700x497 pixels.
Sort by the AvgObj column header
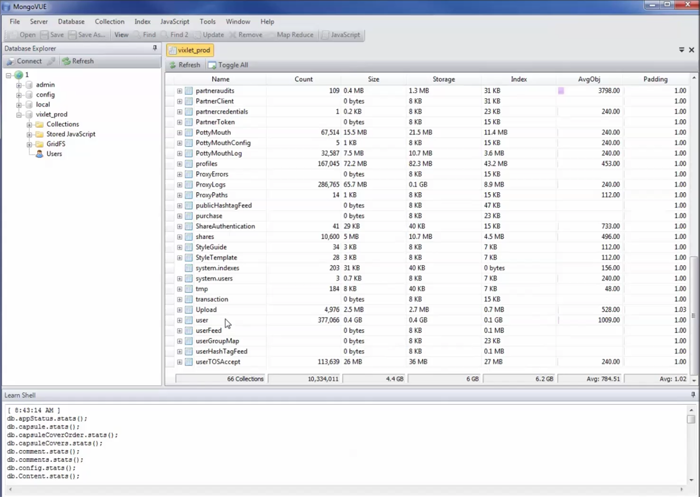click(589, 79)
